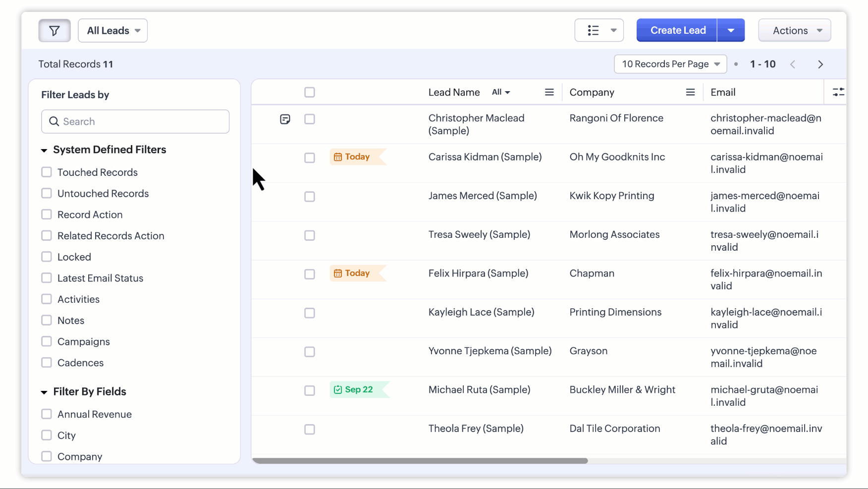Screen dimensions: 868x489
Task: Tick the select-all leads header checkbox
Action: (310, 92)
